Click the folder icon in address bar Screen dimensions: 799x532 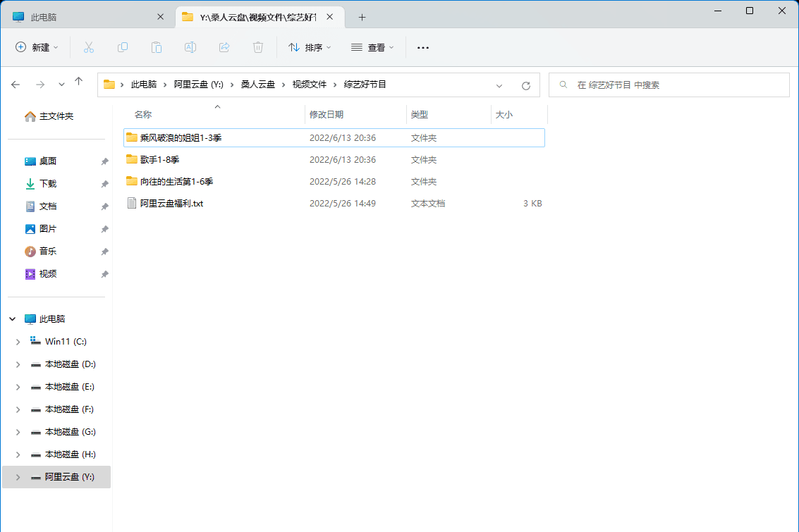pos(109,85)
